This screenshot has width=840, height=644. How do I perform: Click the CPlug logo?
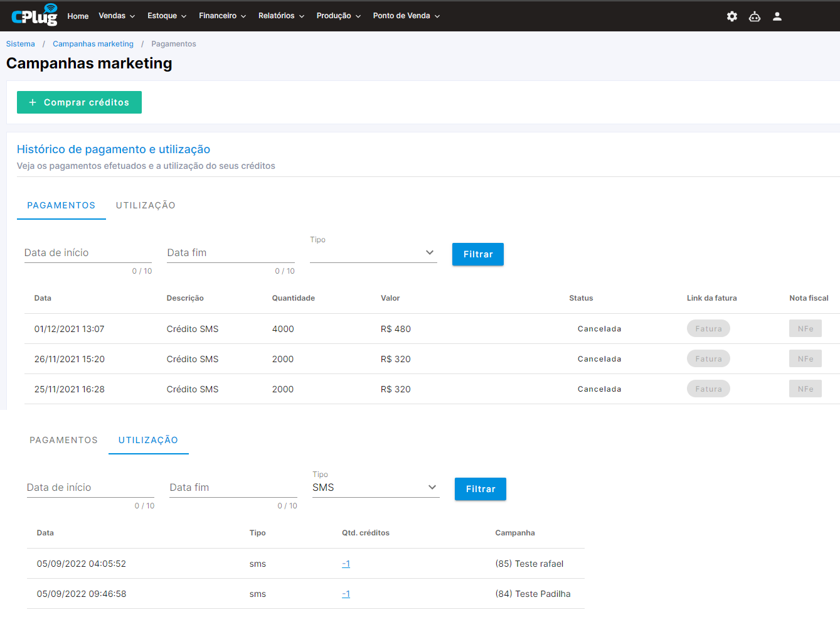tap(35, 15)
